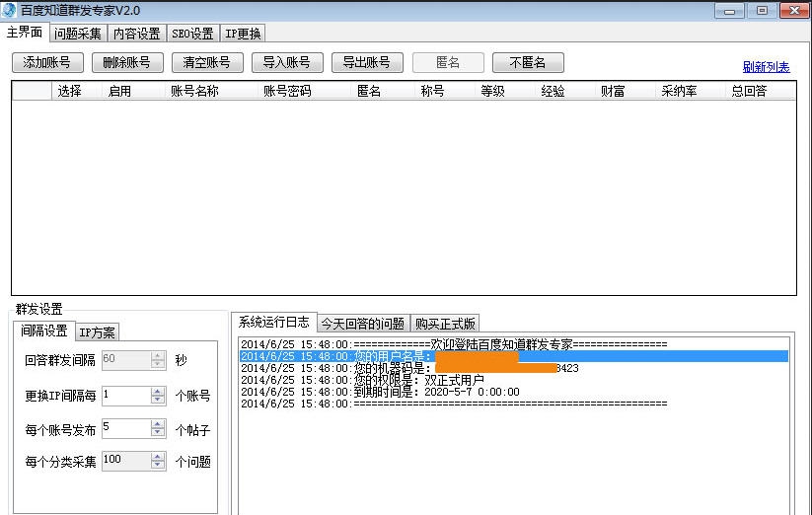Click the 总回答 column header
812x515 pixels.
click(759, 91)
